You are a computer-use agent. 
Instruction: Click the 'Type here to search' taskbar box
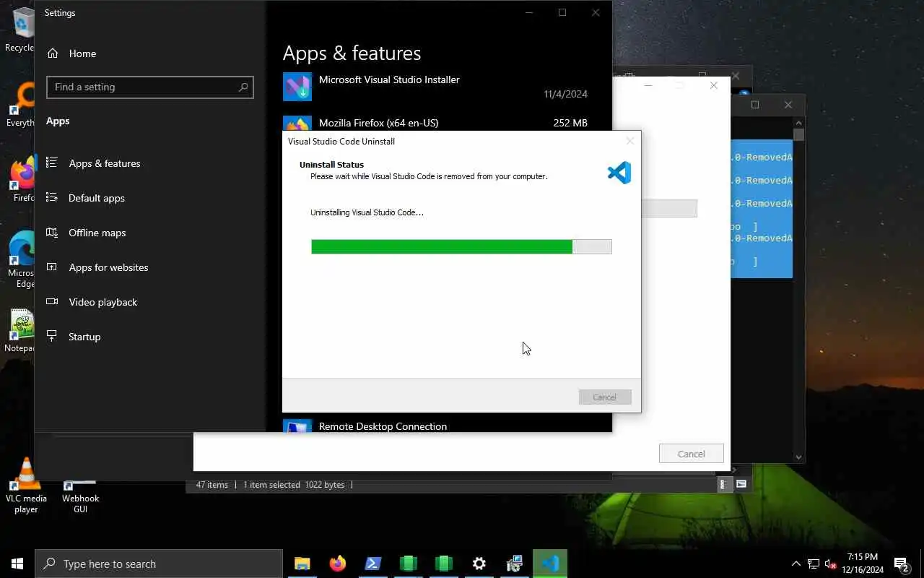[x=159, y=564]
